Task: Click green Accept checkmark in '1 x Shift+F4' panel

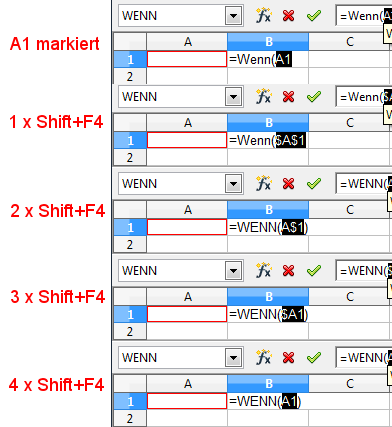Action: [x=314, y=97]
